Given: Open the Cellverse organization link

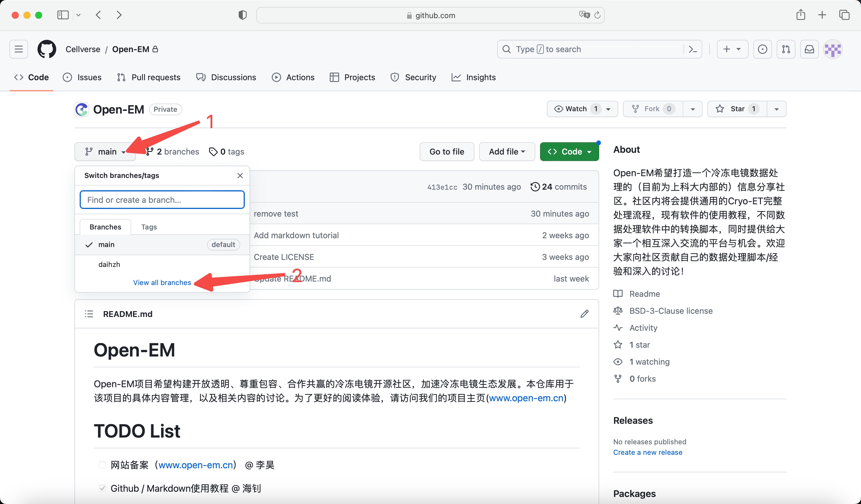Looking at the screenshot, I should click(83, 49).
